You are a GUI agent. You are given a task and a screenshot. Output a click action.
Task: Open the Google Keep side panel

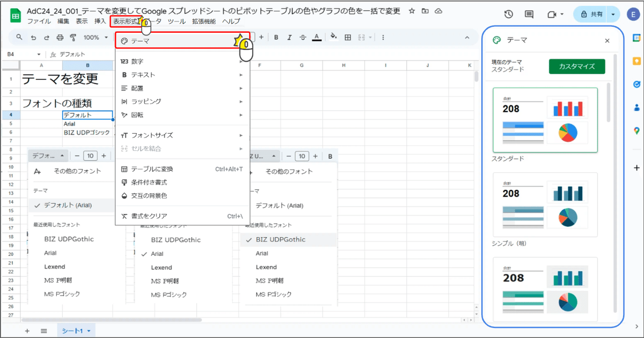coord(636,61)
